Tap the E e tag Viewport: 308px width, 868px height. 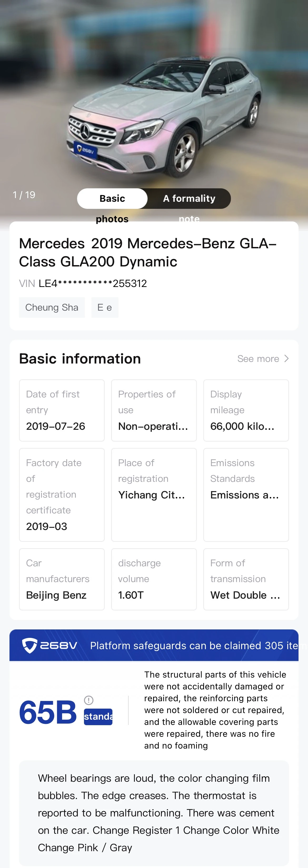[x=105, y=307]
